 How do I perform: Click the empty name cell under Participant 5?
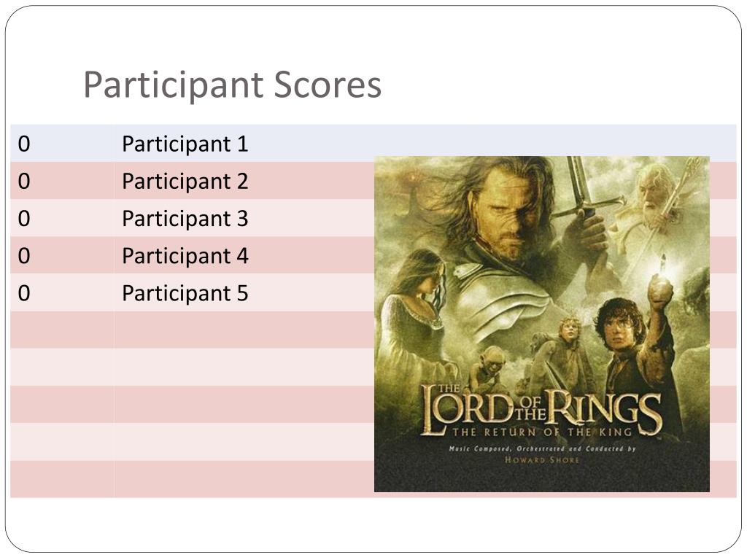pyautogui.click(x=244, y=330)
